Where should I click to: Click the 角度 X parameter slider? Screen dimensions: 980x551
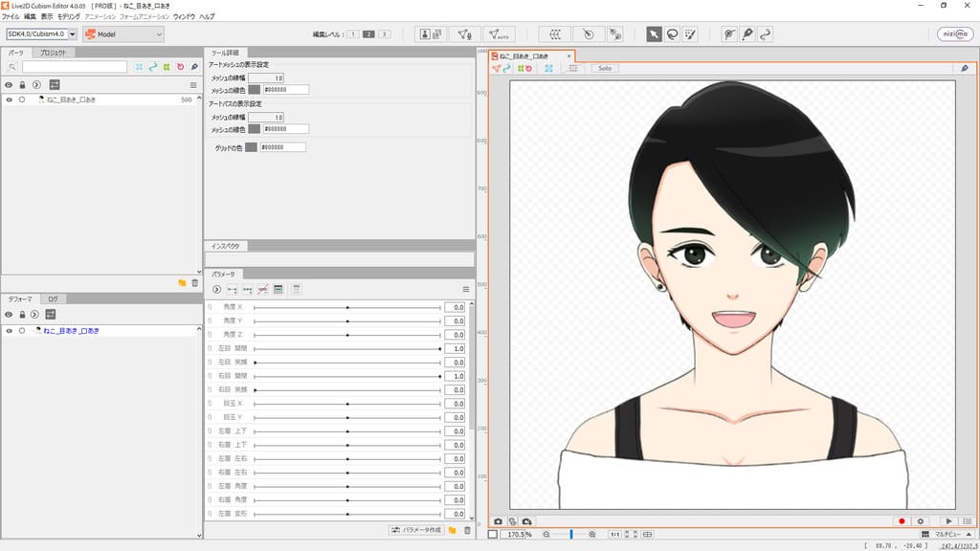coord(346,308)
